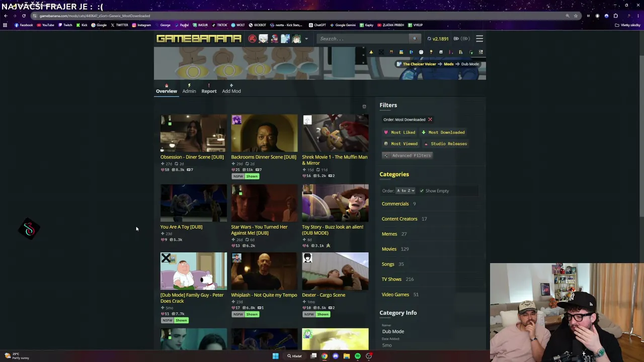Go to The Choicer Voicer breadcrumb
The image size is (644, 362).
pyautogui.click(x=420, y=64)
